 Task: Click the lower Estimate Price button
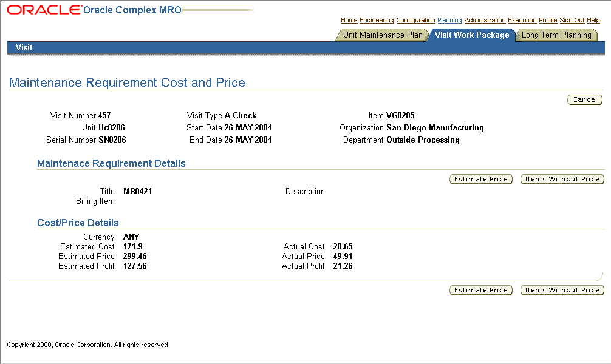tap(481, 290)
